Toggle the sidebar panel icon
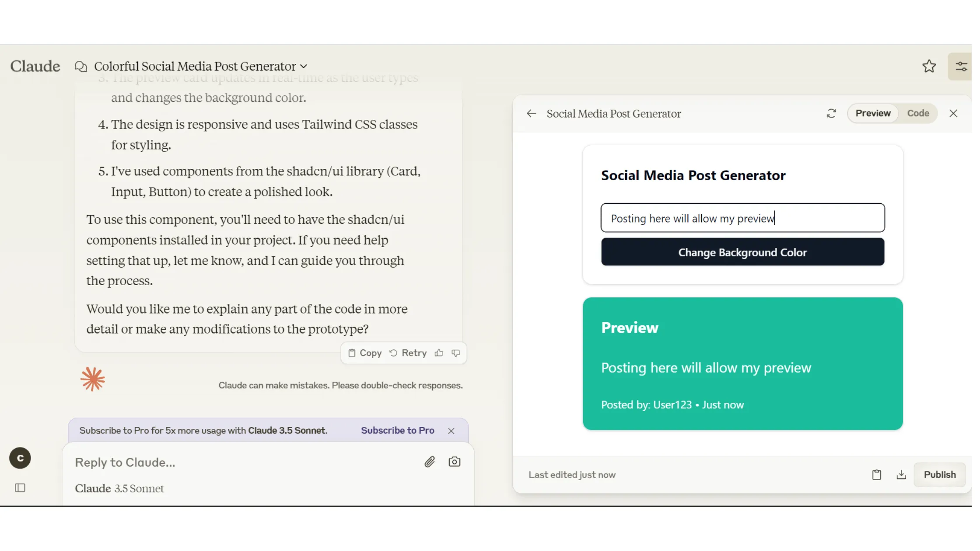The image size is (980, 551). point(20,488)
